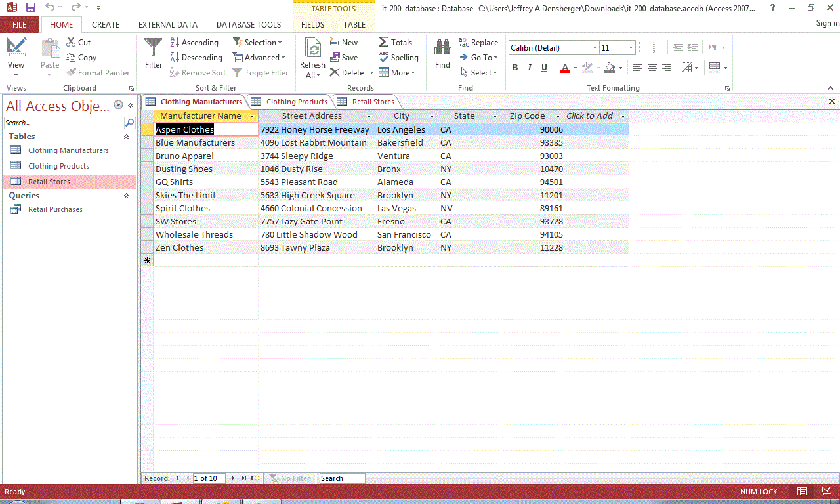Sort records Ascending
This screenshot has height=504, width=840.
point(194,41)
